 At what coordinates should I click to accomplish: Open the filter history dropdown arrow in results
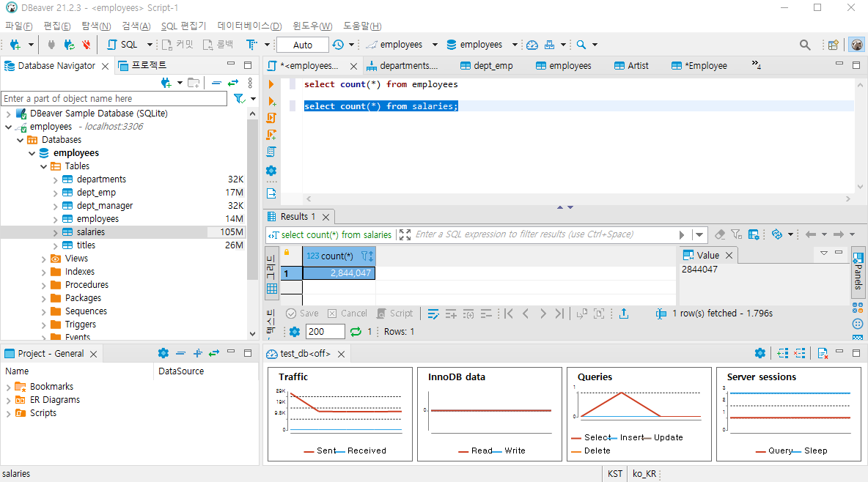(699, 234)
